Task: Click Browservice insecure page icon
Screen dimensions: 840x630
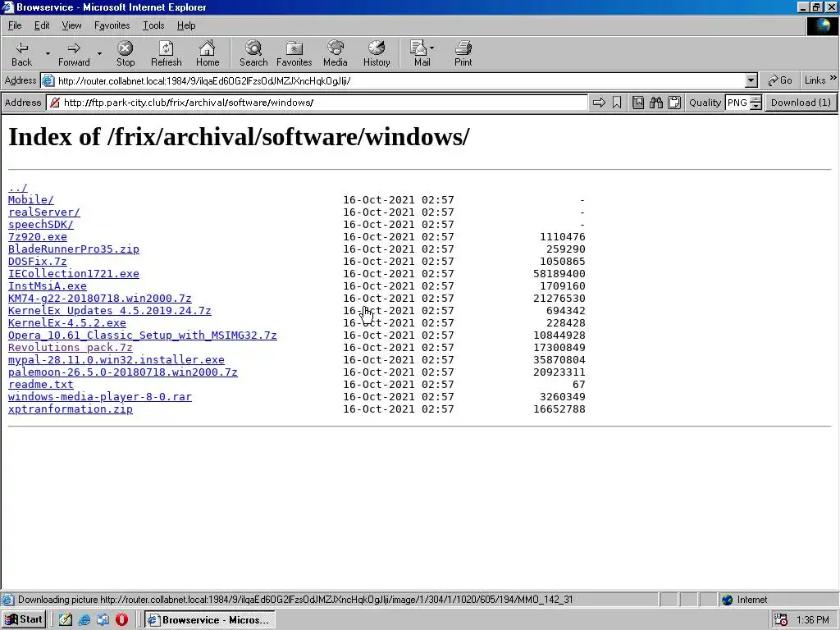Action: [55, 103]
